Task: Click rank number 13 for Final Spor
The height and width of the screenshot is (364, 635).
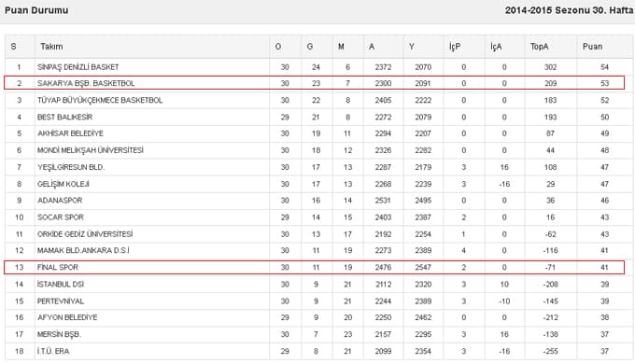Action: (x=19, y=267)
